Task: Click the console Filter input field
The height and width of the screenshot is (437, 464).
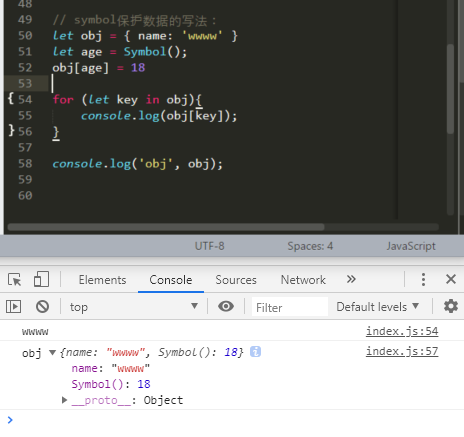Action: [x=290, y=307]
